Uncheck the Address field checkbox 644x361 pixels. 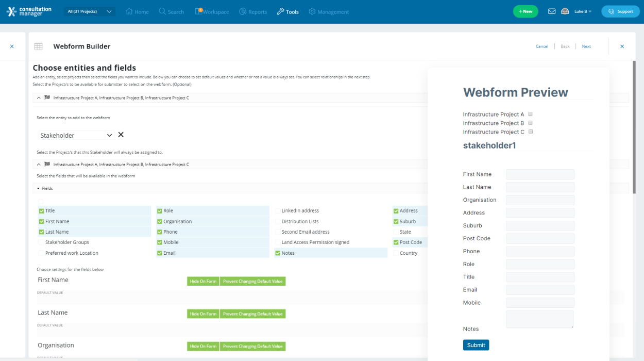click(x=396, y=211)
